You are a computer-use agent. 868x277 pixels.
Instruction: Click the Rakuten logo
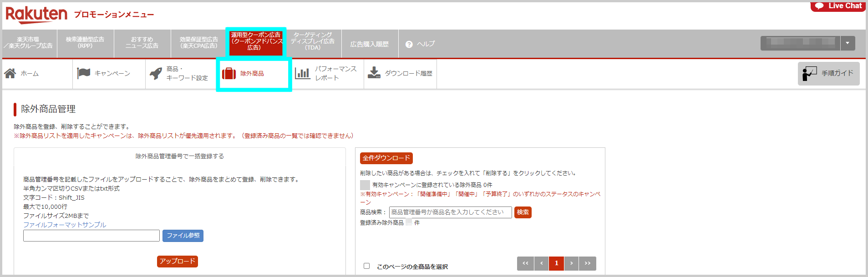(x=36, y=15)
